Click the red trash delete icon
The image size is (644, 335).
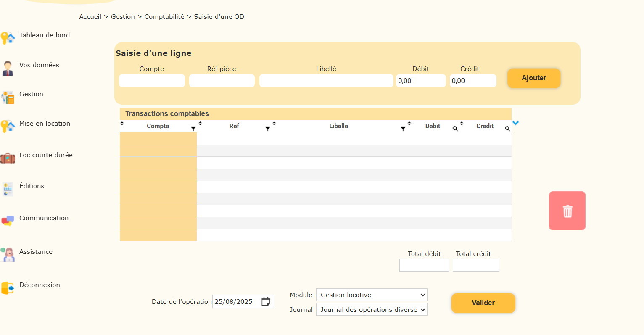tap(567, 211)
